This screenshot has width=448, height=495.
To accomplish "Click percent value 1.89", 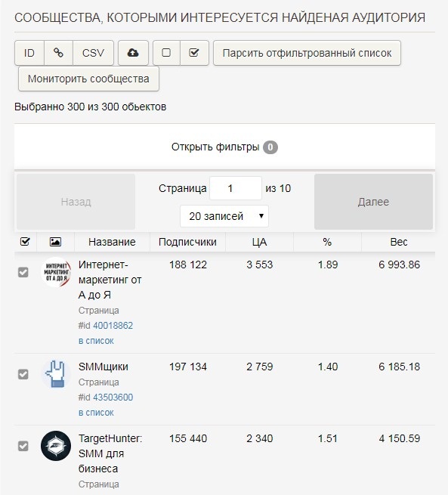I will tap(328, 265).
